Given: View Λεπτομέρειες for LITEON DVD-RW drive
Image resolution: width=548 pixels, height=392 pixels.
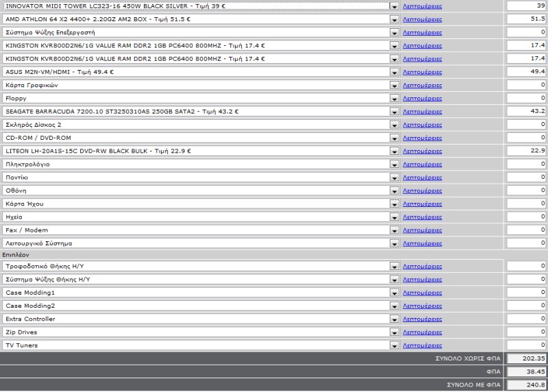Looking at the screenshot, I should pos(422,151).
